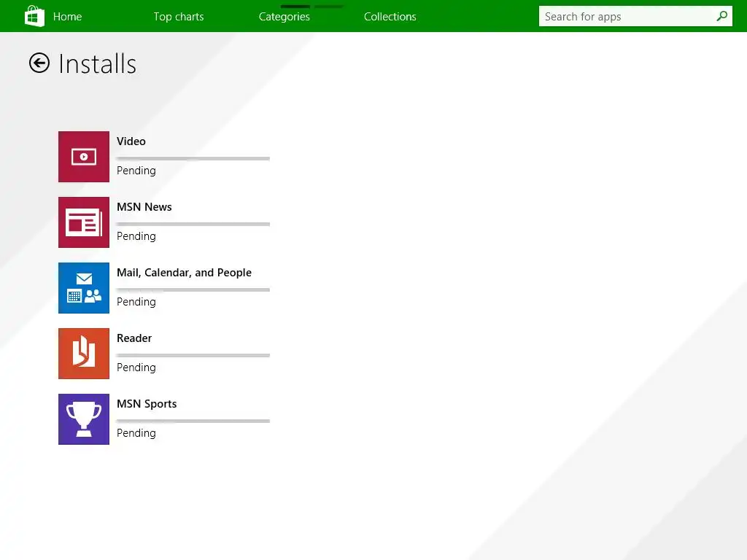Click the Pending status under Video
This screenshot has width=747, height=560.
pyautogui.click(x=136, y=171)
